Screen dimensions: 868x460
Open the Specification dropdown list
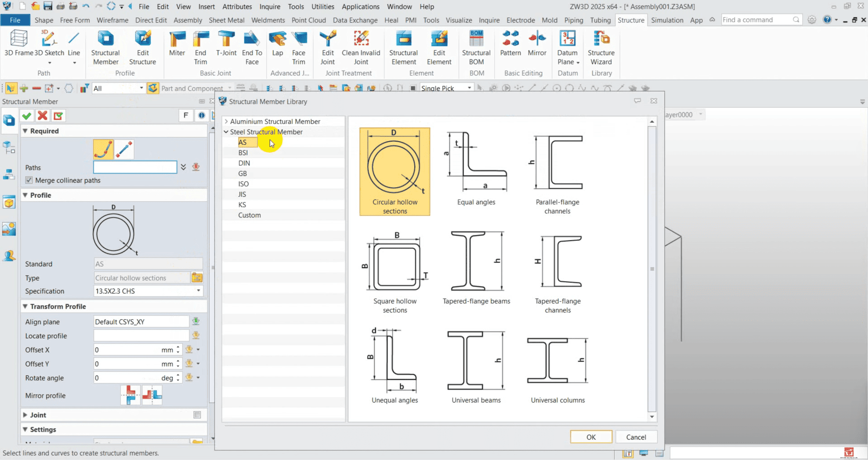point(198,291)
